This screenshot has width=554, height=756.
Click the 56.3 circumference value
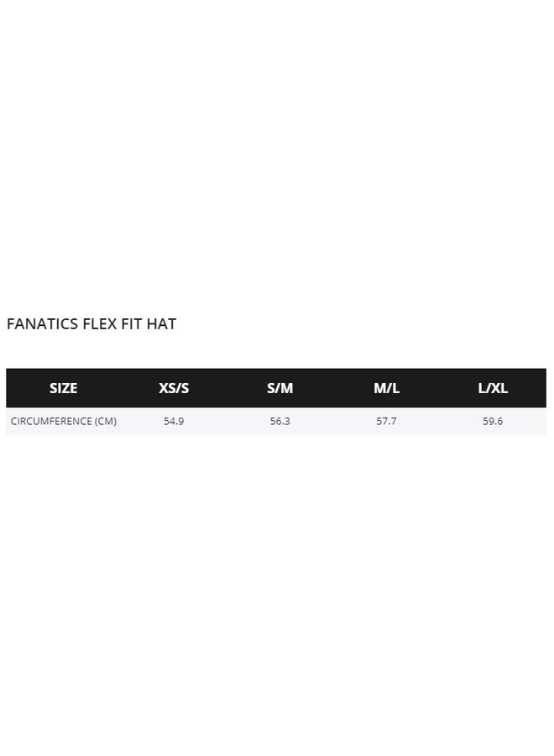(280, 422)
